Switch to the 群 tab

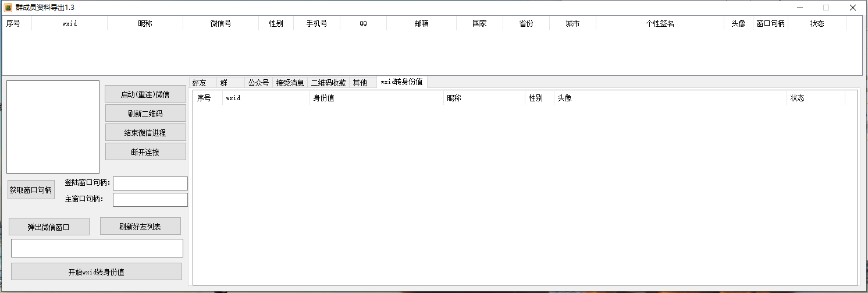(x=230, y=83)
